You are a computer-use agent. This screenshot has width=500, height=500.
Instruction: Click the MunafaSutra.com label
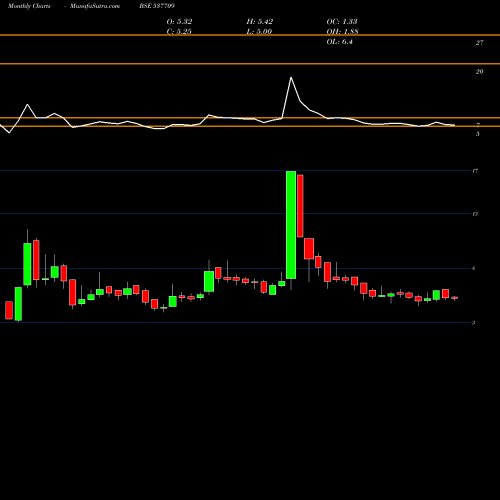click(95, 6)
